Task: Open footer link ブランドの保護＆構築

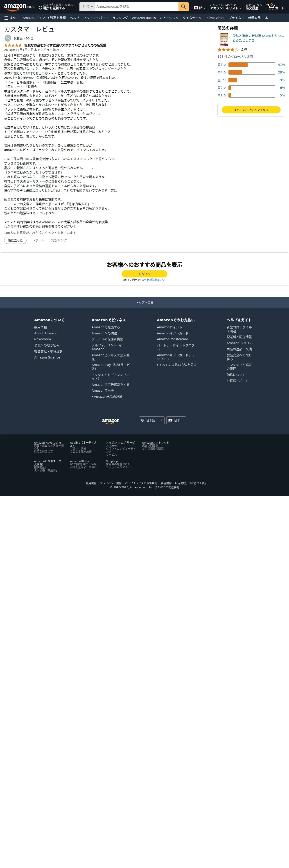Action: 107,339
